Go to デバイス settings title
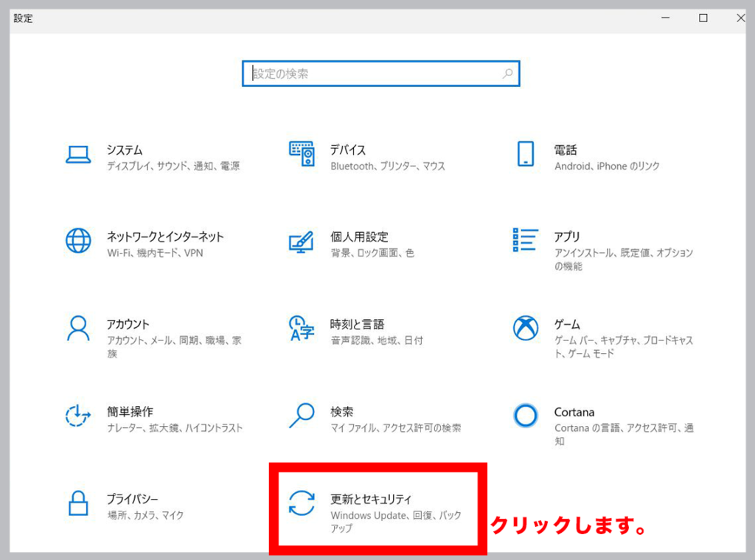The width and height of the screenshot is (755, 560). point(348,150)
